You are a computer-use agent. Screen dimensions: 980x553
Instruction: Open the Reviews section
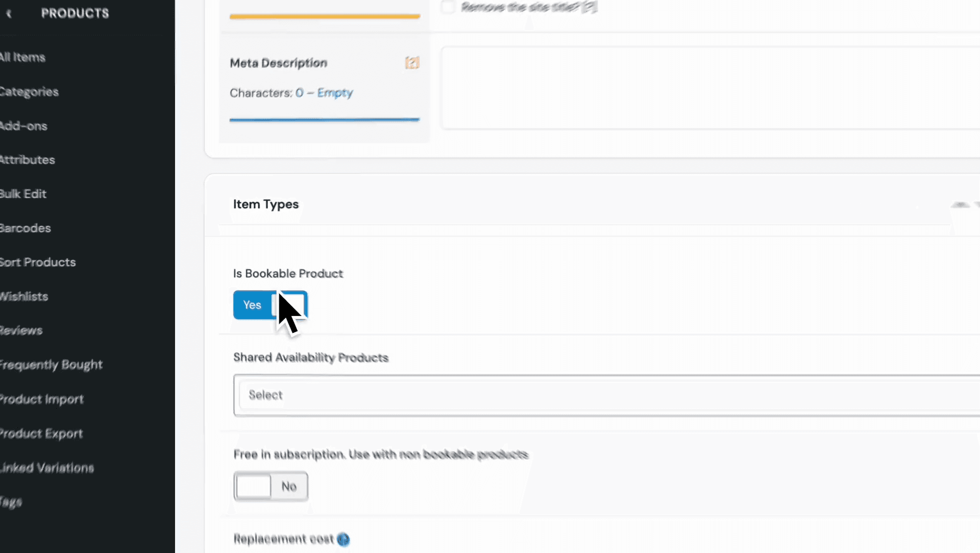coord(21,331)
